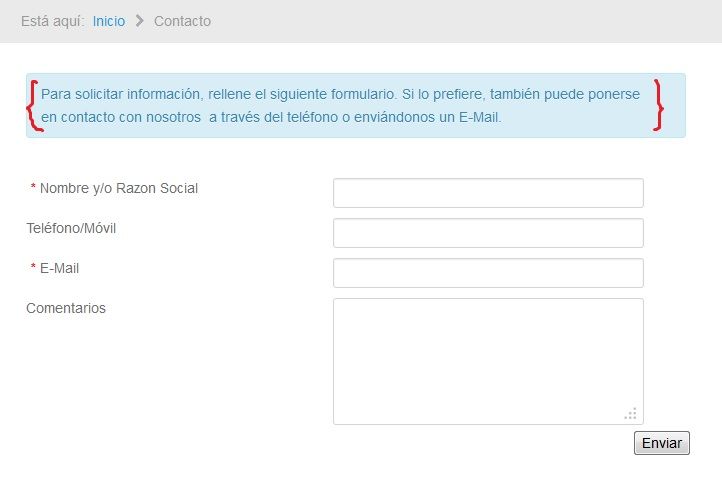The image size is (722, 500).
Task: Click the Teléfono/Móvil input field
Action: pos(488,233)
